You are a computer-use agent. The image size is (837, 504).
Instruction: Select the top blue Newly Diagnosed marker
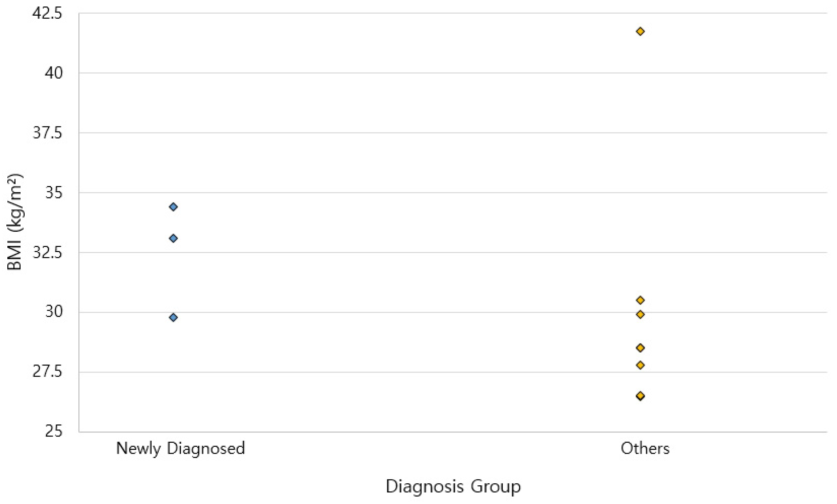click(173, 207)
